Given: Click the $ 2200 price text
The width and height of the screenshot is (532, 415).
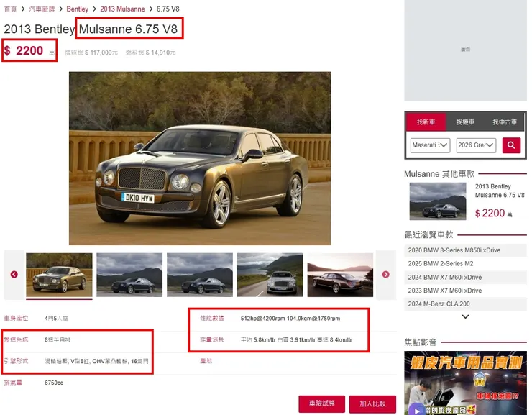Looking at the screenshot, I should [24, 51].
